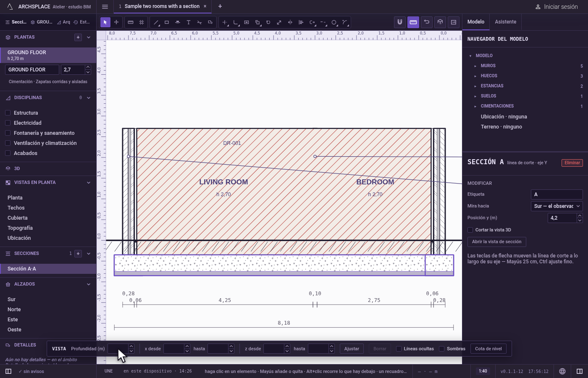
Task: Collapse the PLANTAS section chevron
Action: click(89, 37)
